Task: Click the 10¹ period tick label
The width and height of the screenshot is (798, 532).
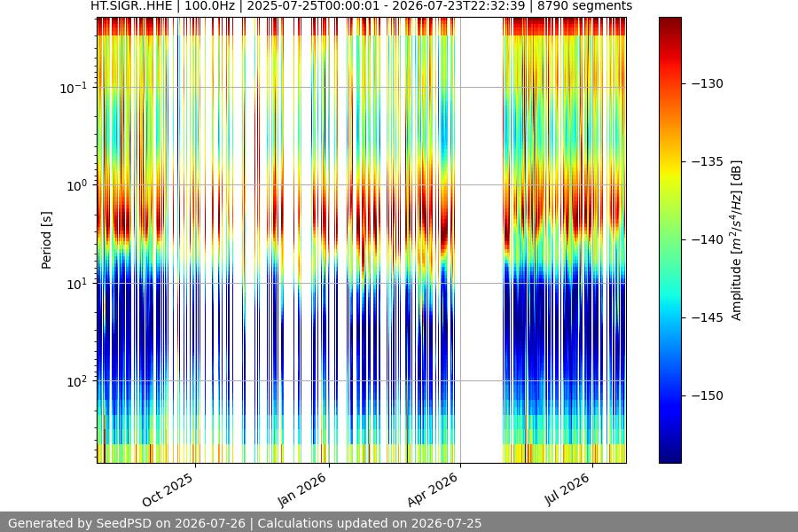Action: click(x=76, y=284)
